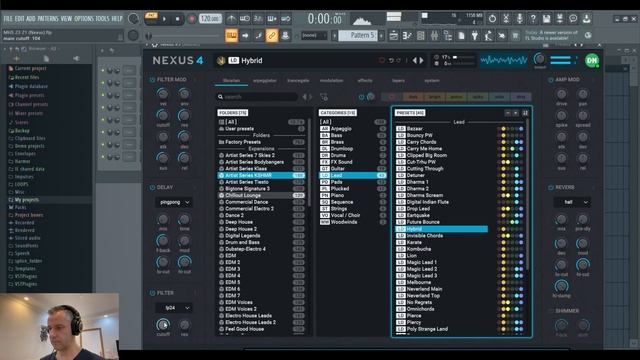Toggle the AMP MOD power button
This screenshot has height=360, width=640.
(551, 80)
